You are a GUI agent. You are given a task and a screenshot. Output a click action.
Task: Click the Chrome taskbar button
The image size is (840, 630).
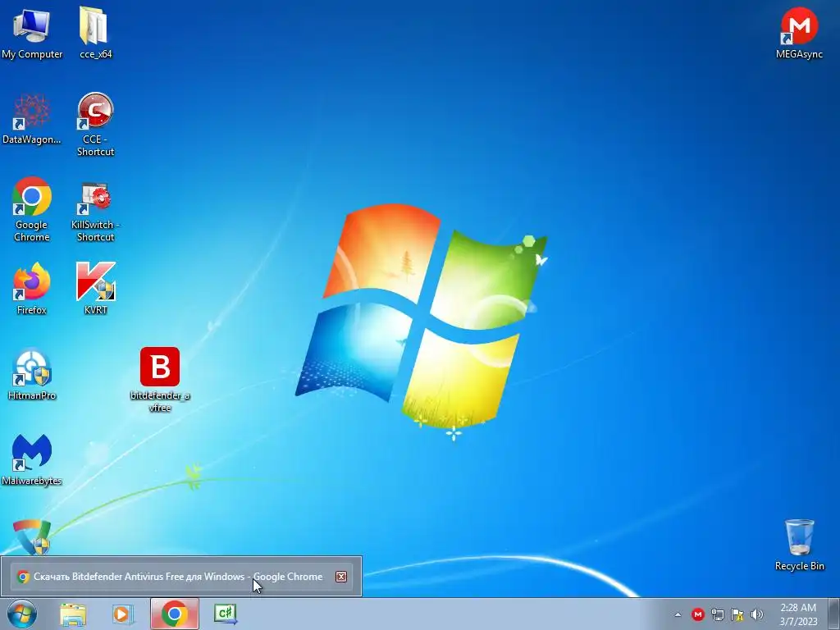tap(175, 614)
